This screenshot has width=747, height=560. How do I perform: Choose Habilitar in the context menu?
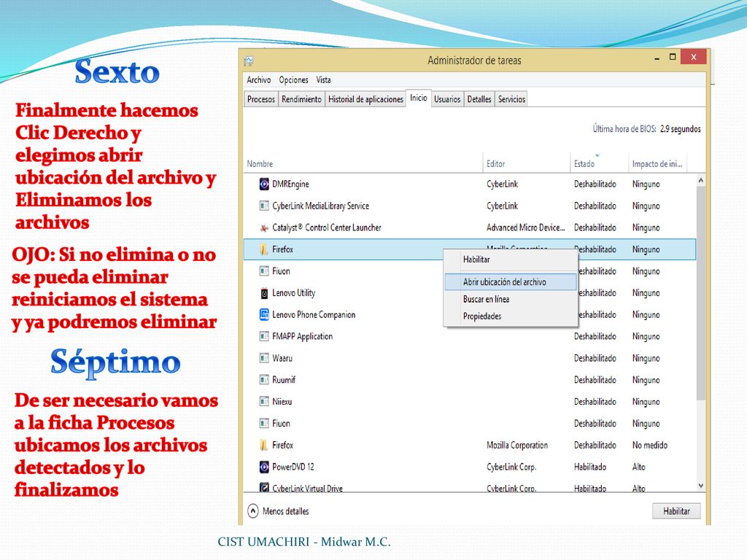click(x=511, y=260)
